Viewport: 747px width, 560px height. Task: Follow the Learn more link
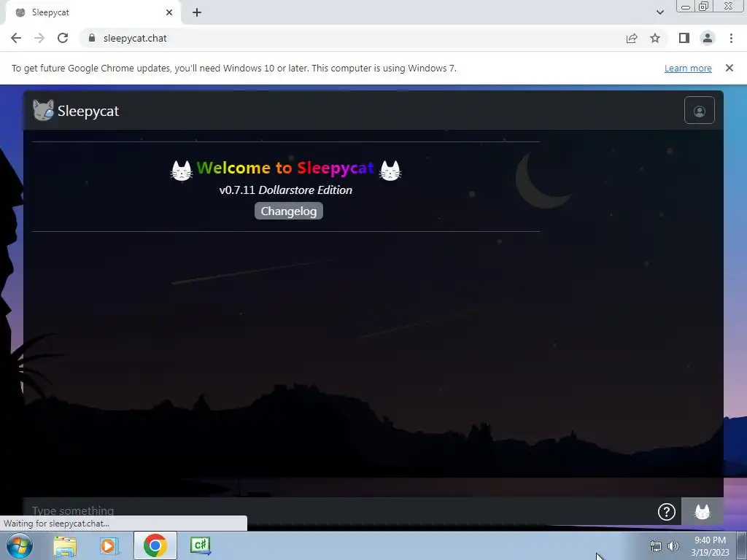(688, 68)
